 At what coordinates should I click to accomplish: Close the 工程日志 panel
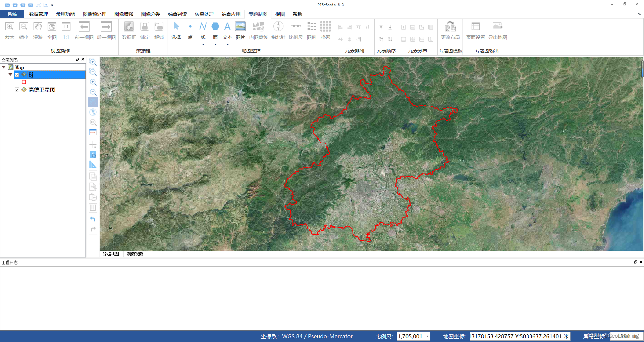point(641,262)
